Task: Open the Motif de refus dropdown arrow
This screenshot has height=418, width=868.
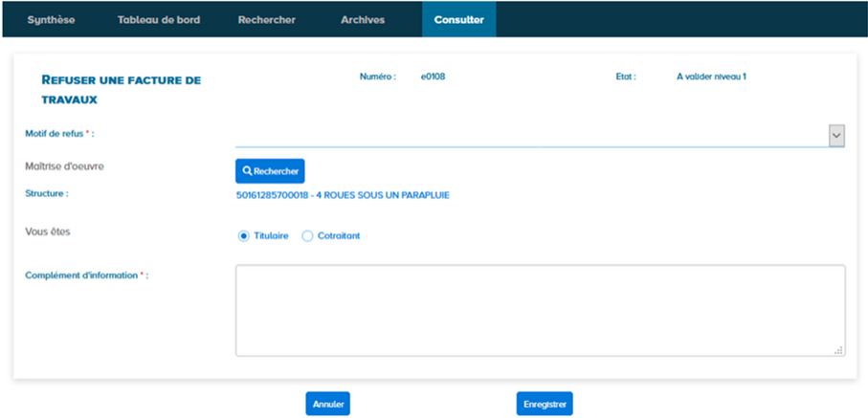Action: [836, 137]
